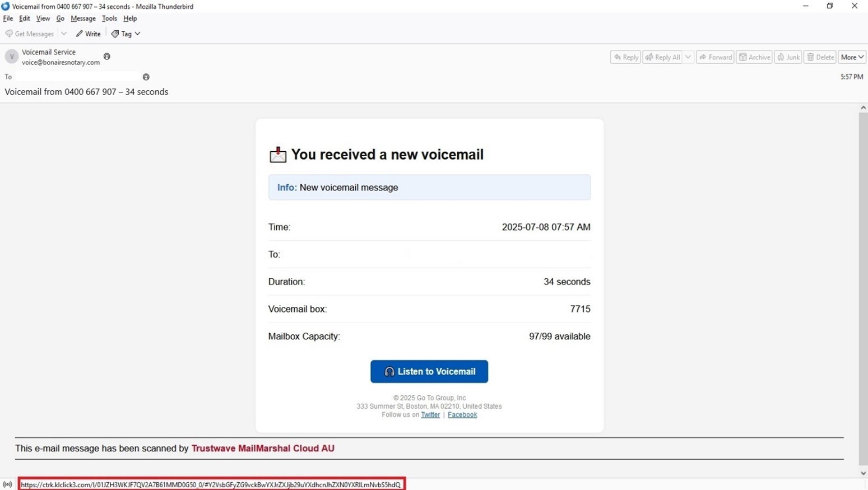
Task: Forward the voicemail message
Action: (x=715, y=57)
